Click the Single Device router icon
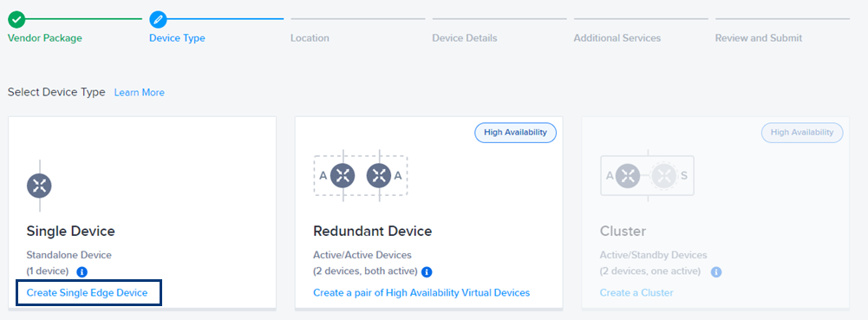Image resolution: width=868 pixels, height=320 pixels. click(39, 186)
